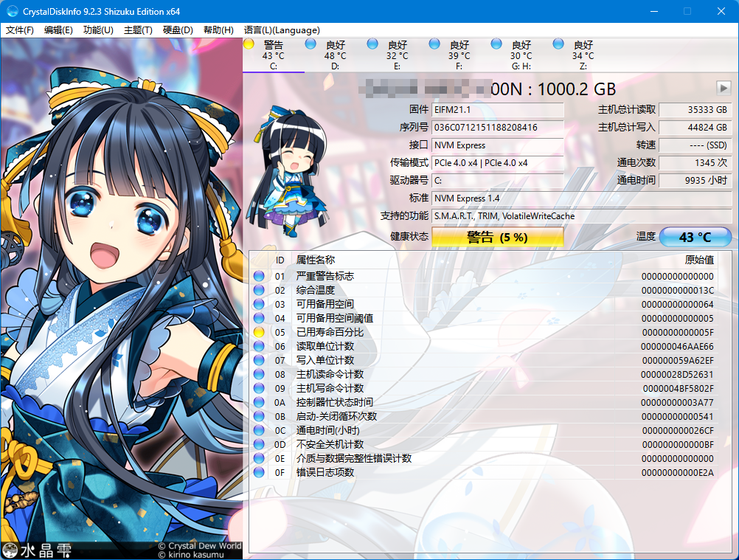
Task: Click status orb of attribute 03 可用备用空间
Action: [x=259, y=304]
